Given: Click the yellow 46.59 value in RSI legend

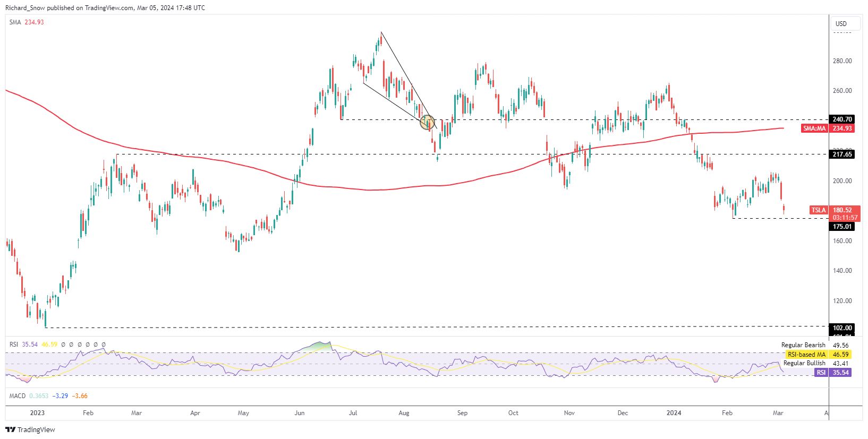Looking at the screenshot, I should (49, 345).
